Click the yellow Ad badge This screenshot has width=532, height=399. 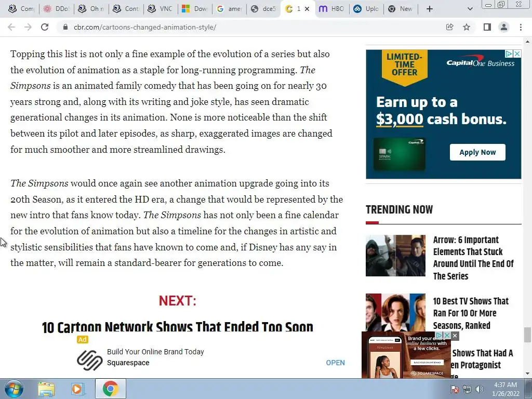[83, 340]
